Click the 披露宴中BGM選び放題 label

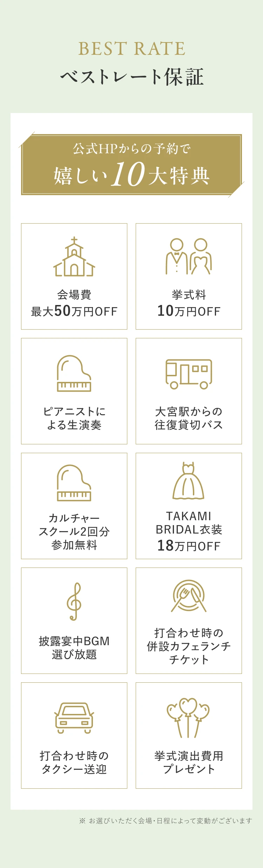click(74, 648)
